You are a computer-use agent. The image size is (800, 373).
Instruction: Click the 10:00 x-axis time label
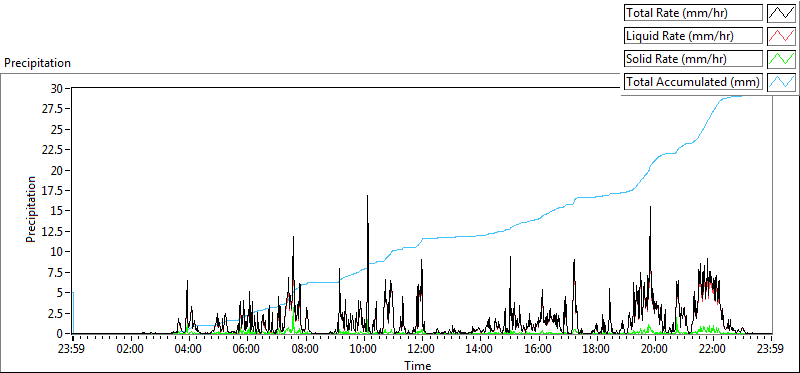tap(364, 349)
